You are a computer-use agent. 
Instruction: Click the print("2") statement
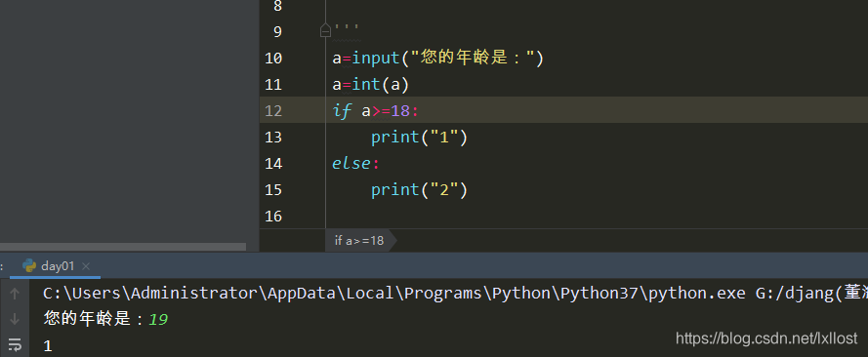tap(420, 189)
